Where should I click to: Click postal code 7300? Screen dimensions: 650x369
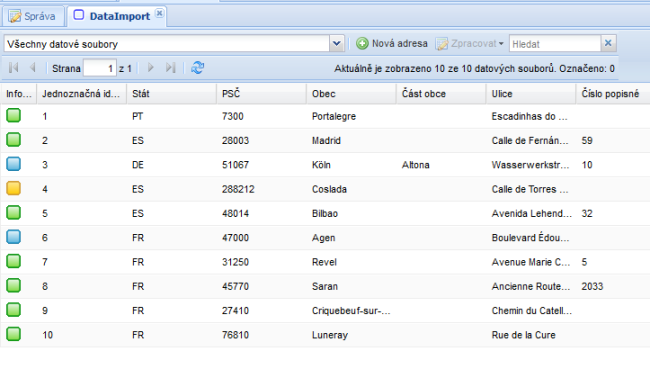[x=233, y=117]
